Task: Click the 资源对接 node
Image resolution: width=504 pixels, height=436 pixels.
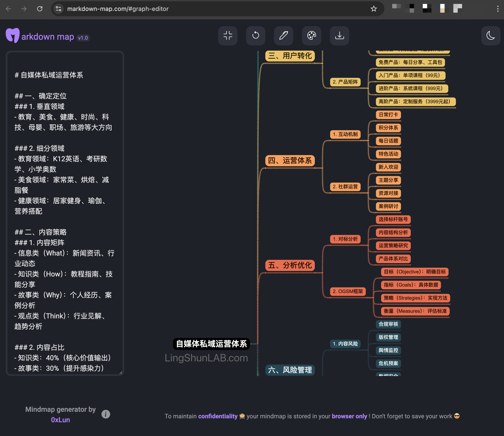Action: (388, 193)
